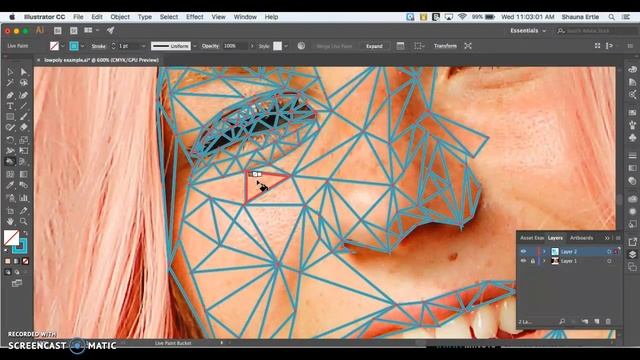640x360 pixels.
Task: Click the Transform link
Action: pyautogui.click(x=445, y=46)
